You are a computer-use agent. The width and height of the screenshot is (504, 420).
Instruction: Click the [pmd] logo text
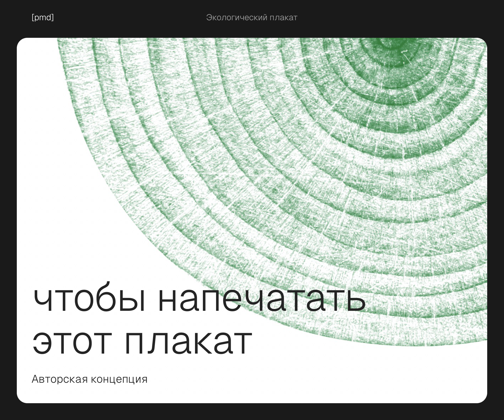click(x=43, y=18)
